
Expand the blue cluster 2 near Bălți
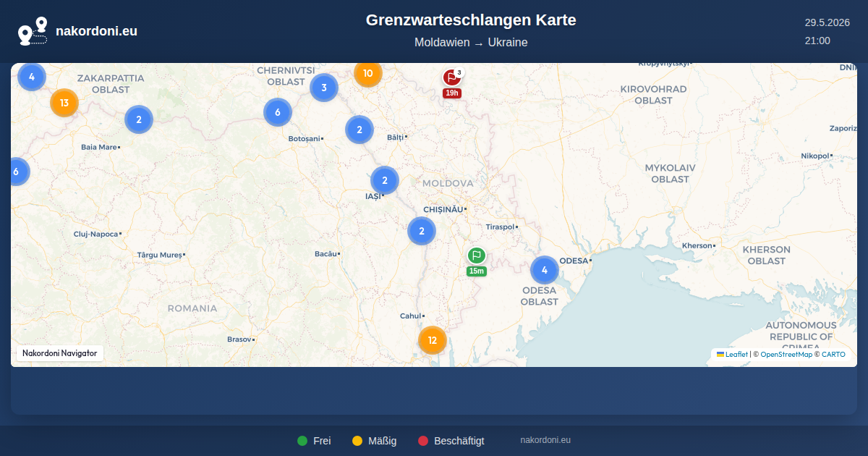pyautogui.click(x=359, y=130)
